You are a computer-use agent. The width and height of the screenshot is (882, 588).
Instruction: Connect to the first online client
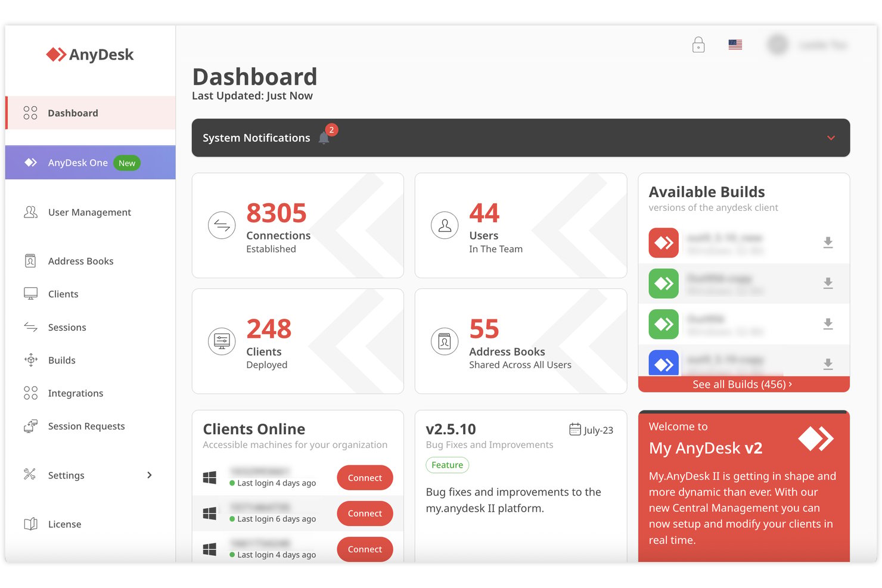(x=365, y=478)
